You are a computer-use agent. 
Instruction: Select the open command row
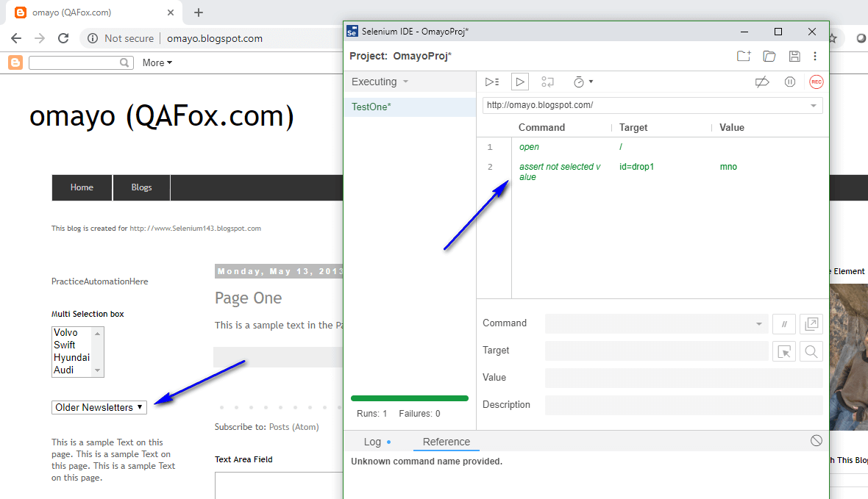tap(653, 146)
